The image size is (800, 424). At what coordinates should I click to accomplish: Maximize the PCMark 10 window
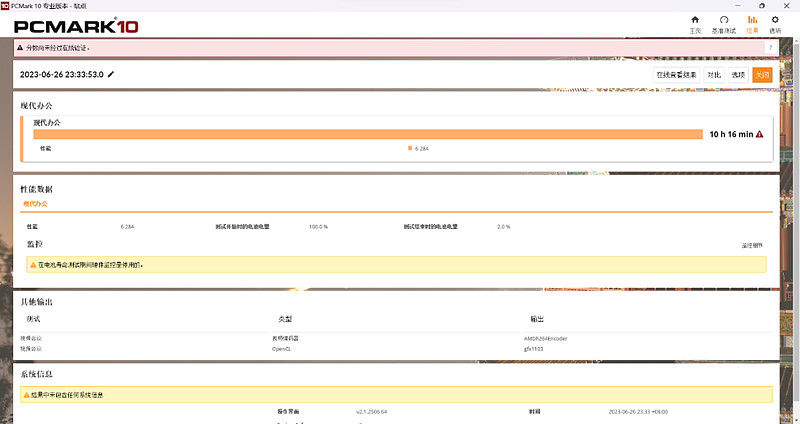(x=762, y=6)
